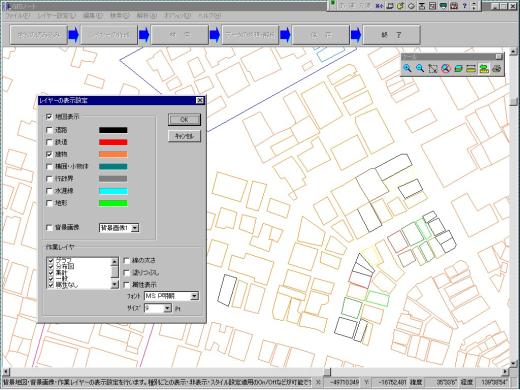Enable the 鉄道 railway layer checkbox
The image size is (520, 390).
[49, 142]
